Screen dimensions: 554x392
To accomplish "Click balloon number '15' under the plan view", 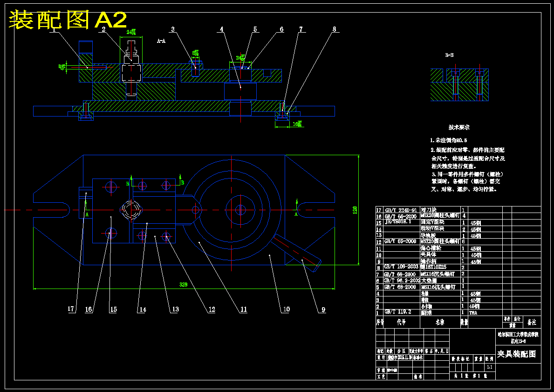I will click(113, 309).
